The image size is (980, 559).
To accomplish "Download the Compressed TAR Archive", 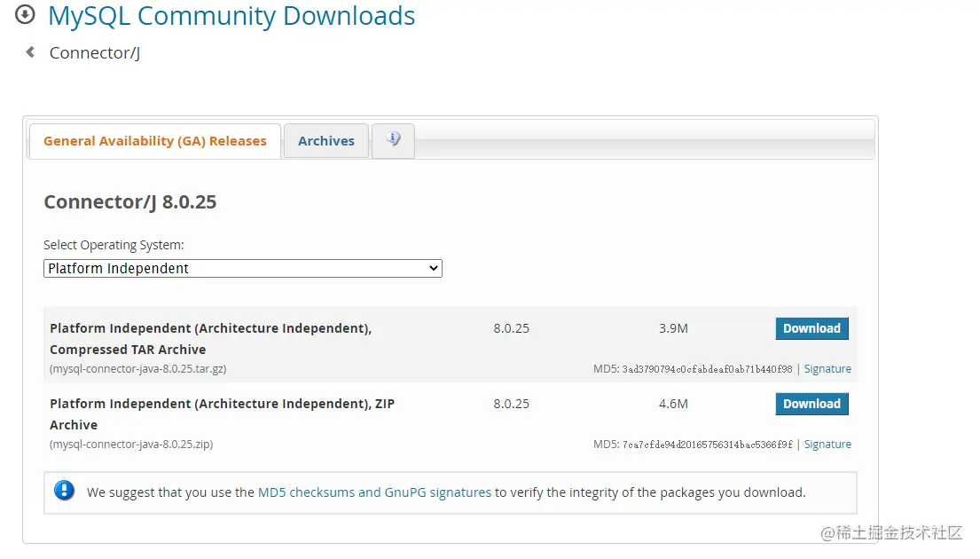I will pos(811,328).
